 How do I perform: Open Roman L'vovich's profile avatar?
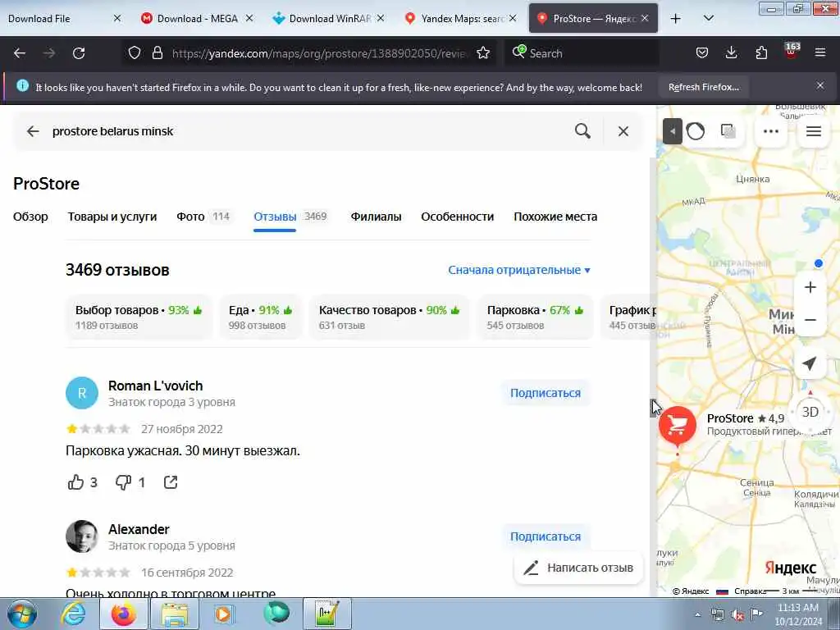coord(82,393)
